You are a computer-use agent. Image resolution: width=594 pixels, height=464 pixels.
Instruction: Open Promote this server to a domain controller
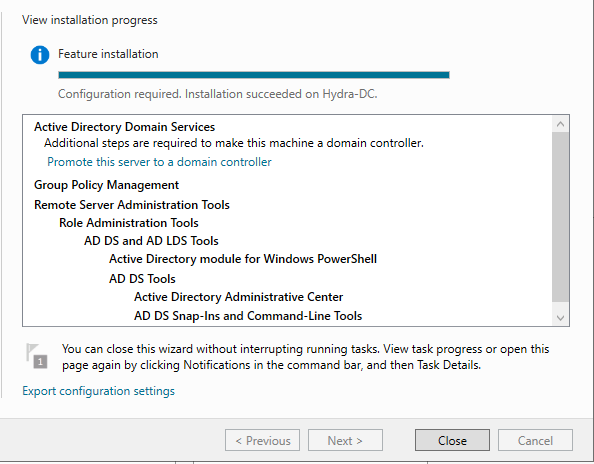159,162
